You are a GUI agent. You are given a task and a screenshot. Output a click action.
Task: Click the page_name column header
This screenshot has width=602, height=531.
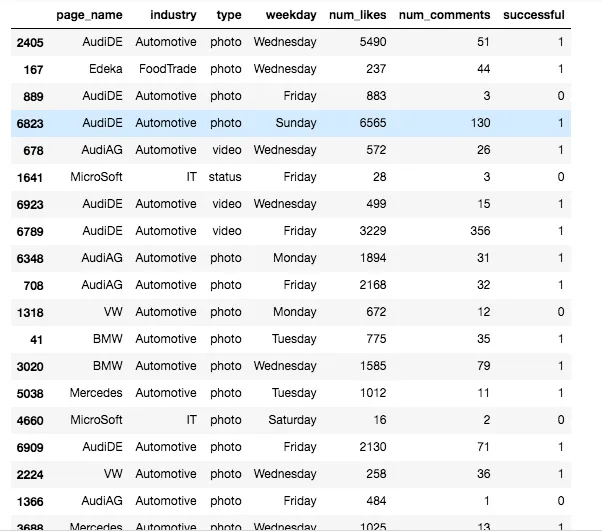[89, 15]
